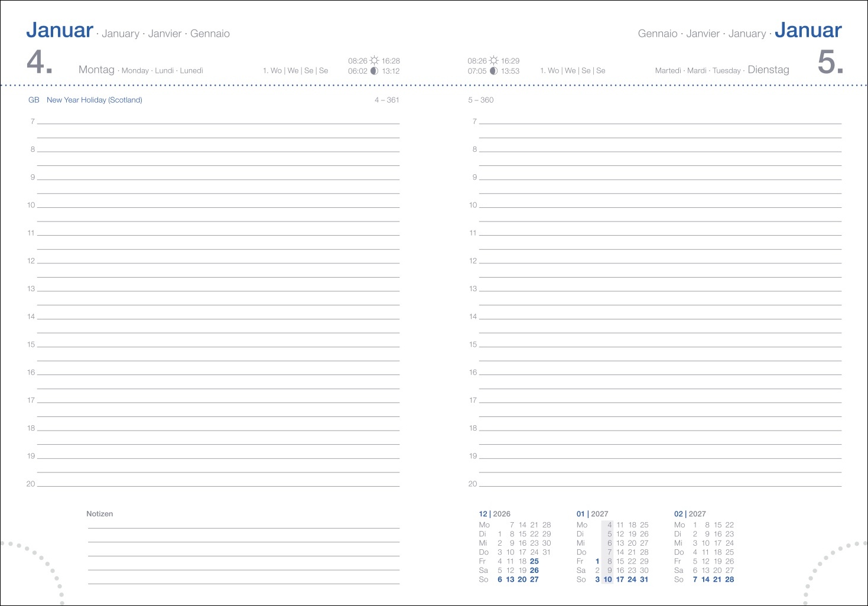Screen dimensions: 868x606
Task: Click the moon phase icon on Tuesday's page
Action: pos(493,71)
